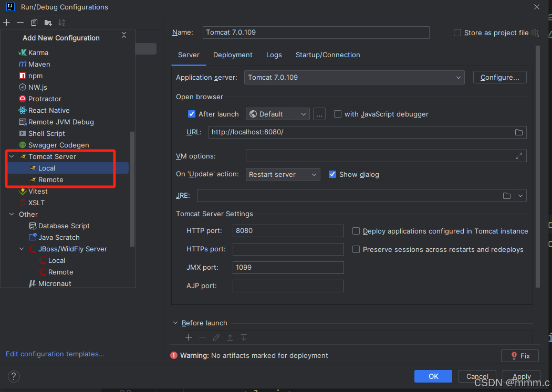The image size is (552, 392).
Task: Click the VM options field
Action: point(386,156)
